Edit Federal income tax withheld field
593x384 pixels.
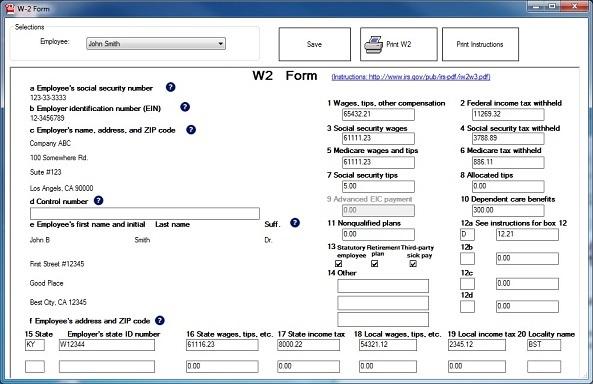click(508, 114)
